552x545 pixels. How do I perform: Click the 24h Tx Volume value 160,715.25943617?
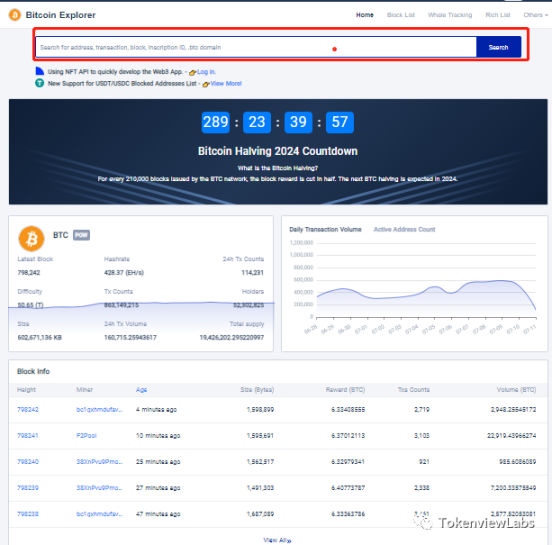coord(130,337)
